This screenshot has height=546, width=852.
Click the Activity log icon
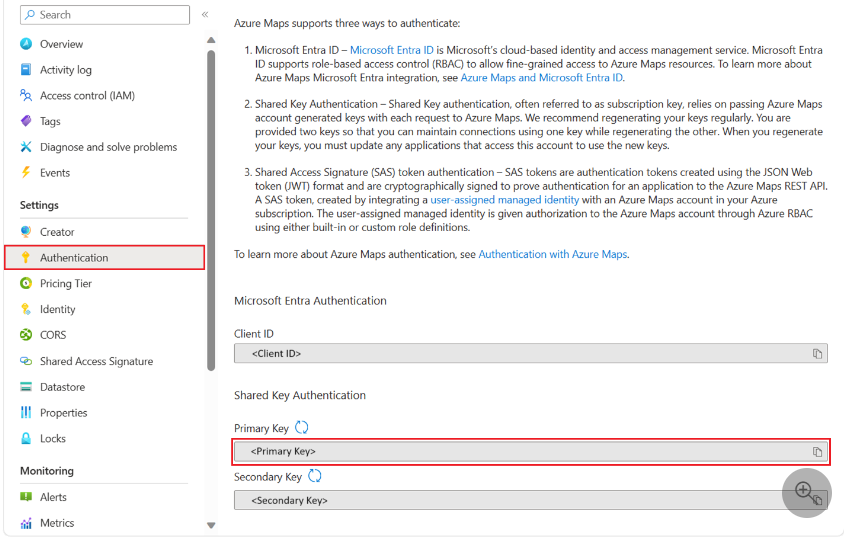[x=26, y=70]
